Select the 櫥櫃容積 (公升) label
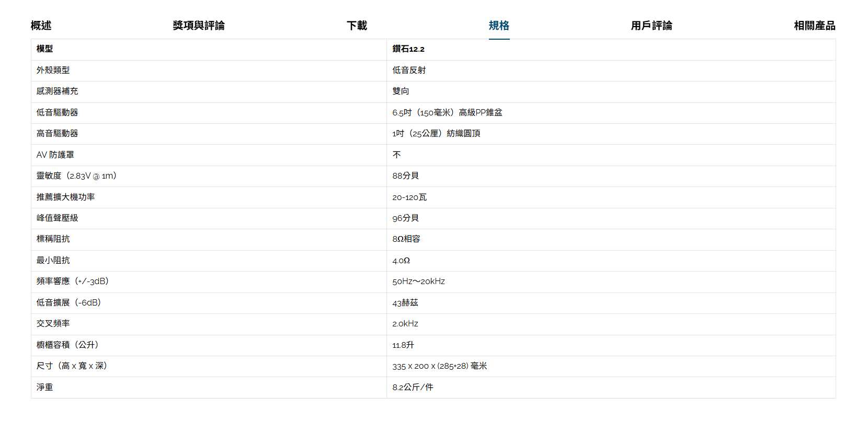This screenshot has height=422, width=868. 67,345
